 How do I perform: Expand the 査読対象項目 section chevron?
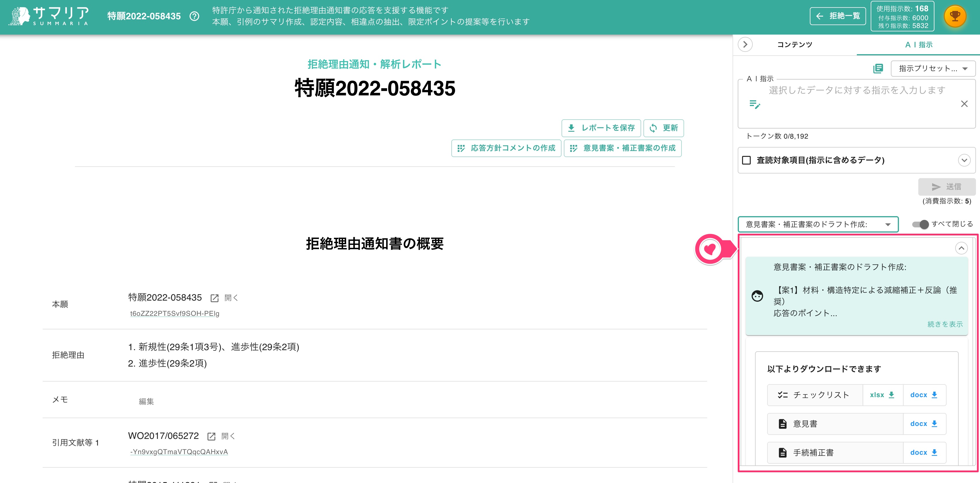coord(964,160)
